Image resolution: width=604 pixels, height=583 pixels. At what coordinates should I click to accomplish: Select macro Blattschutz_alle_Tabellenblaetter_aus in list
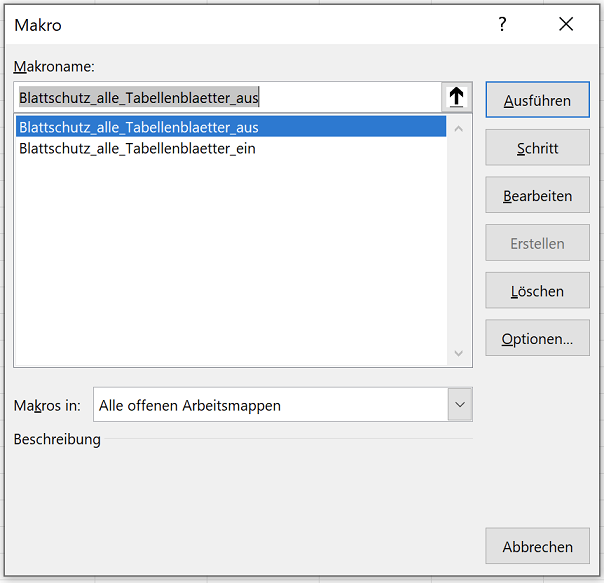[231, 127]
